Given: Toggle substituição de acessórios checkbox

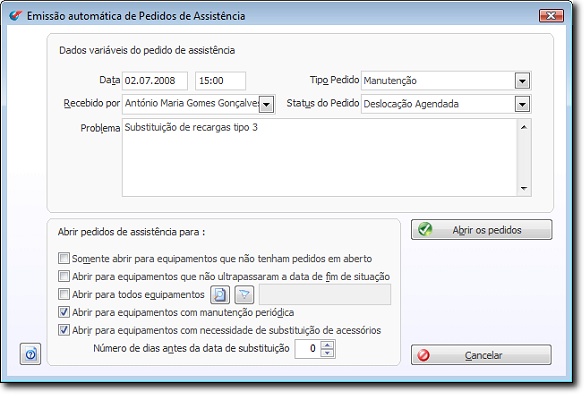Looking at the screenshot, I should click(64, 330).
